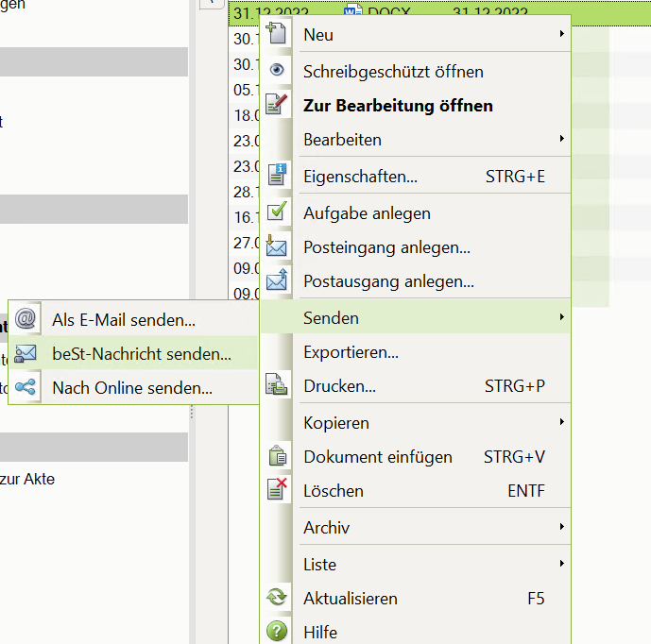The width and height of the screenshot is (651, 644).
Task: Select Als E-Mail senden... submenu entry
Action: point(133,318)
